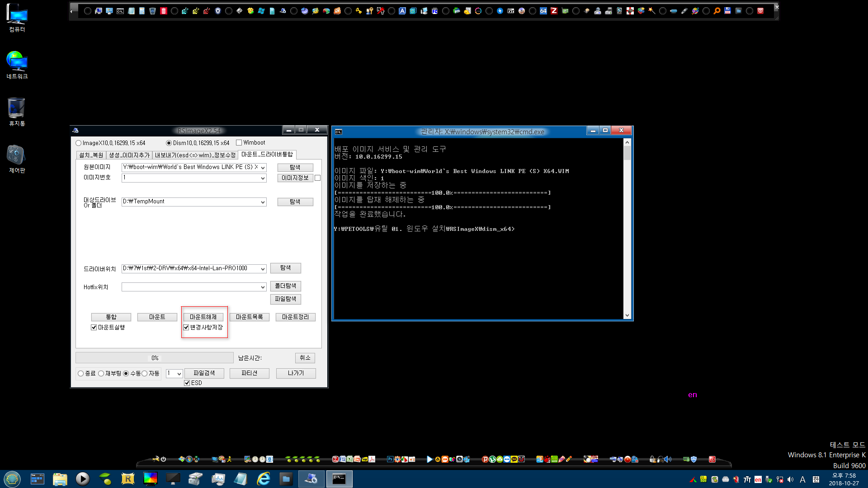Click the 0% progress bar
This screenshot has width=868, height=488.
point(155,358)
